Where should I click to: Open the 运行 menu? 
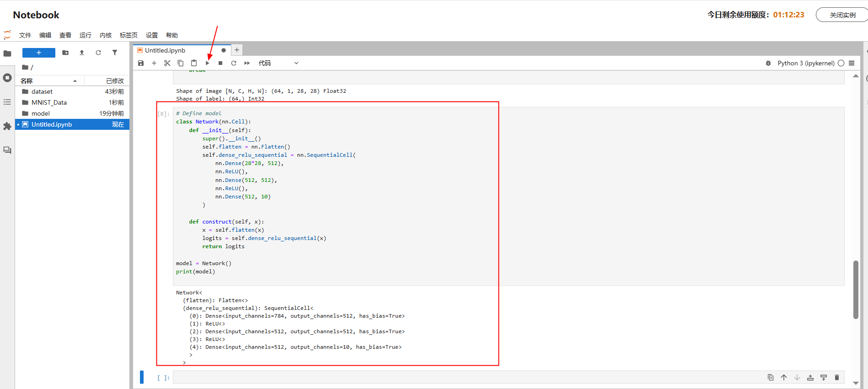(x=86, y=35)
